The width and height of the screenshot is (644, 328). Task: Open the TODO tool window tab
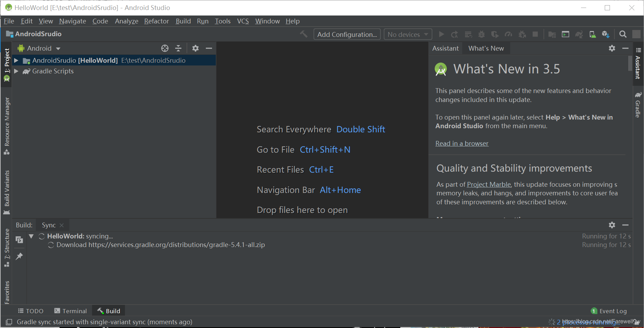(31, 311)
